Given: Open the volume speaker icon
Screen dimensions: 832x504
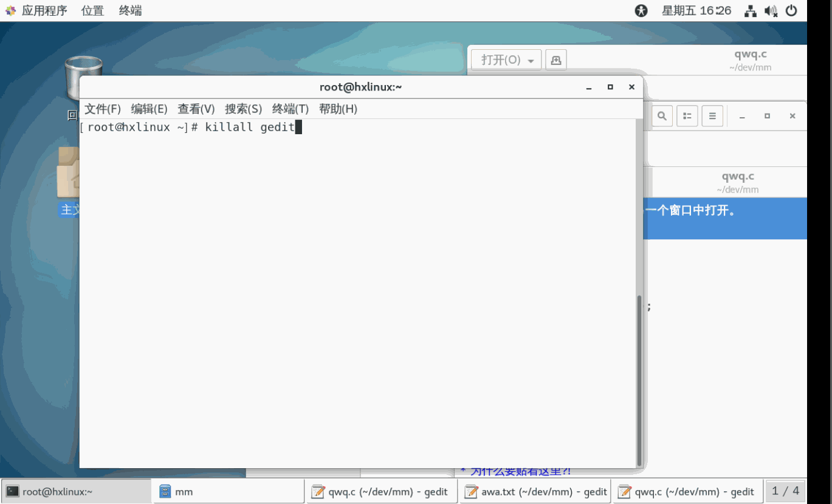Looking at the screenshot, I should point(771,10).
